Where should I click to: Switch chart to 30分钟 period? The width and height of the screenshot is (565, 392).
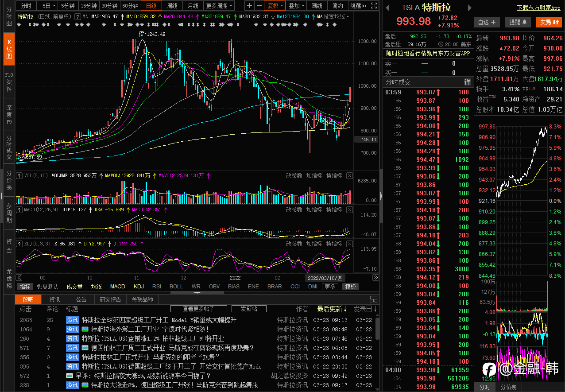tap(109, 6)
